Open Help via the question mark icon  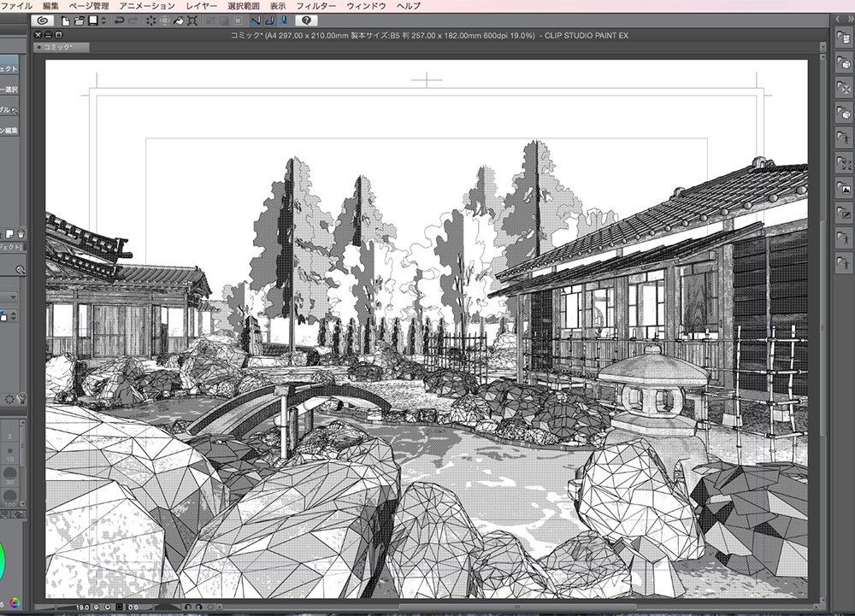306,23
